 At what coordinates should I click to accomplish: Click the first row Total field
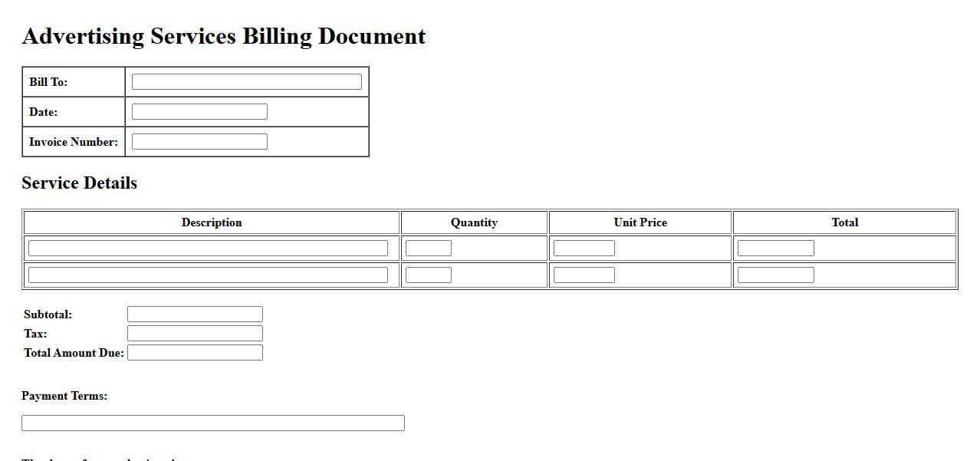click(775, 249)
